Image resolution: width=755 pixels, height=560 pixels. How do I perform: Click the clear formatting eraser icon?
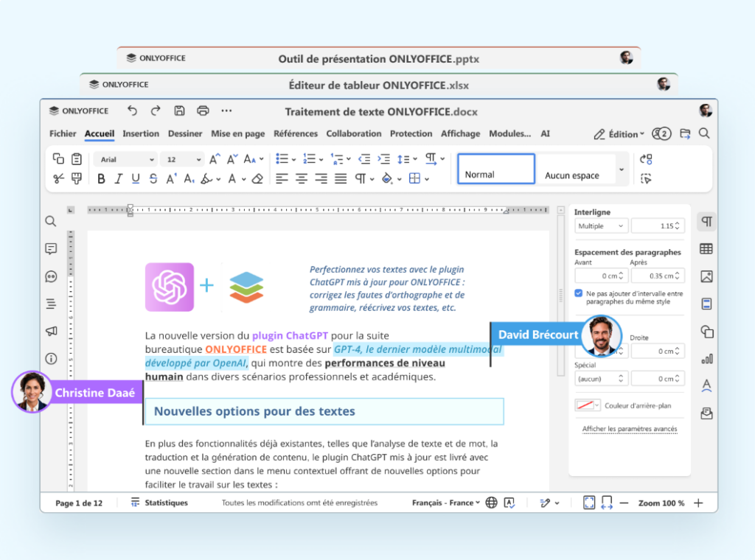coord(257,178)
